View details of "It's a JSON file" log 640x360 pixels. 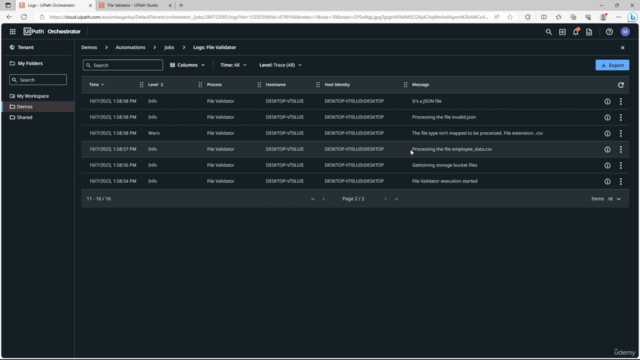click(x=607, y=101)
